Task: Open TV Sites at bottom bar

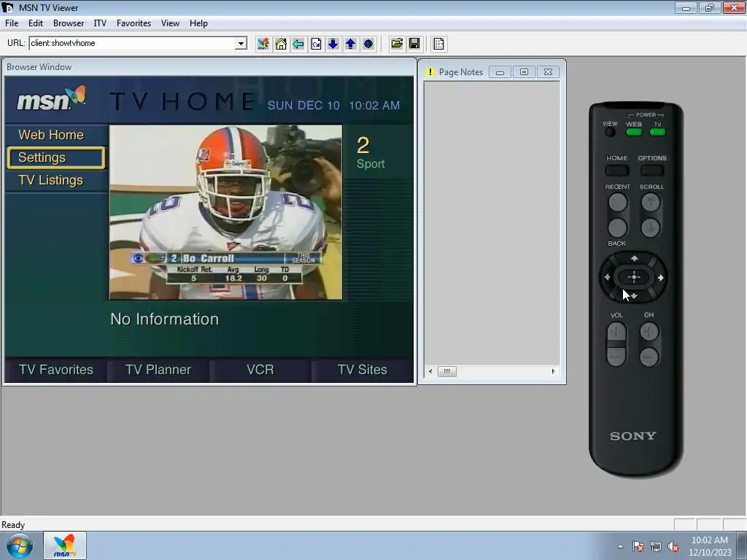Action: pyautogui.click(x=362, y=370)
